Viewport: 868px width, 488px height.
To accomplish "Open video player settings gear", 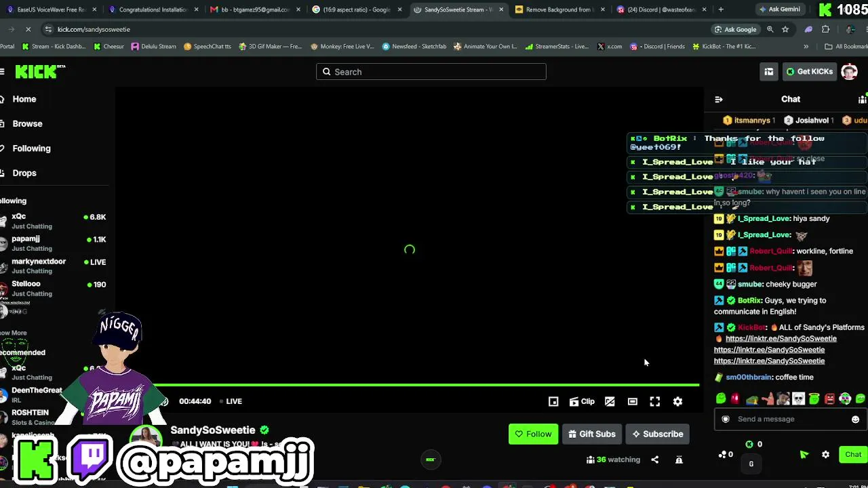I will pos(677,401).
